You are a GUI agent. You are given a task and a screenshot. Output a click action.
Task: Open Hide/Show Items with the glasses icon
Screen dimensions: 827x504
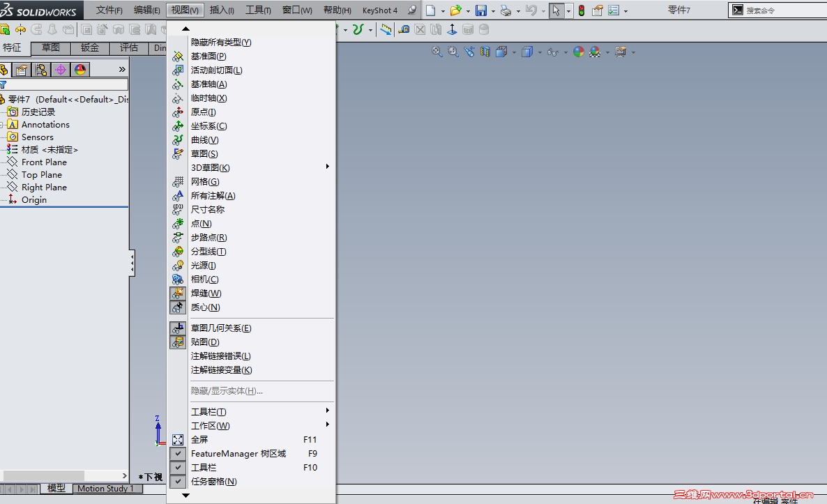552,52
